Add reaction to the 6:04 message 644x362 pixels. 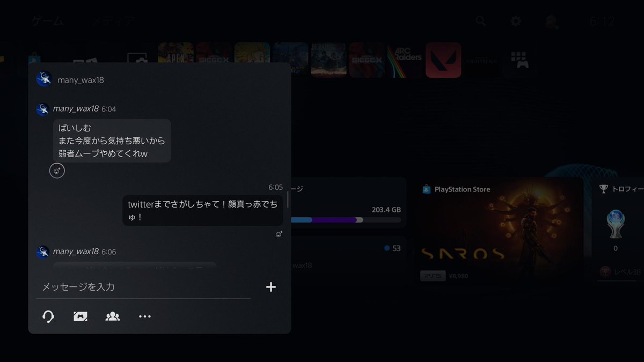(57, 171)
